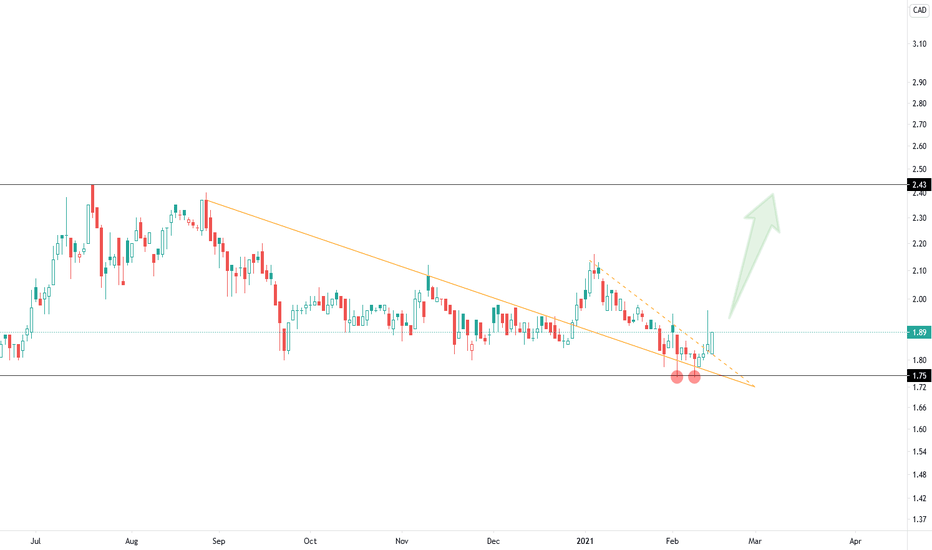The image size is (932, 550).
Task: Click the 1.60 price axis value
Action: click(x=919, y=429)
